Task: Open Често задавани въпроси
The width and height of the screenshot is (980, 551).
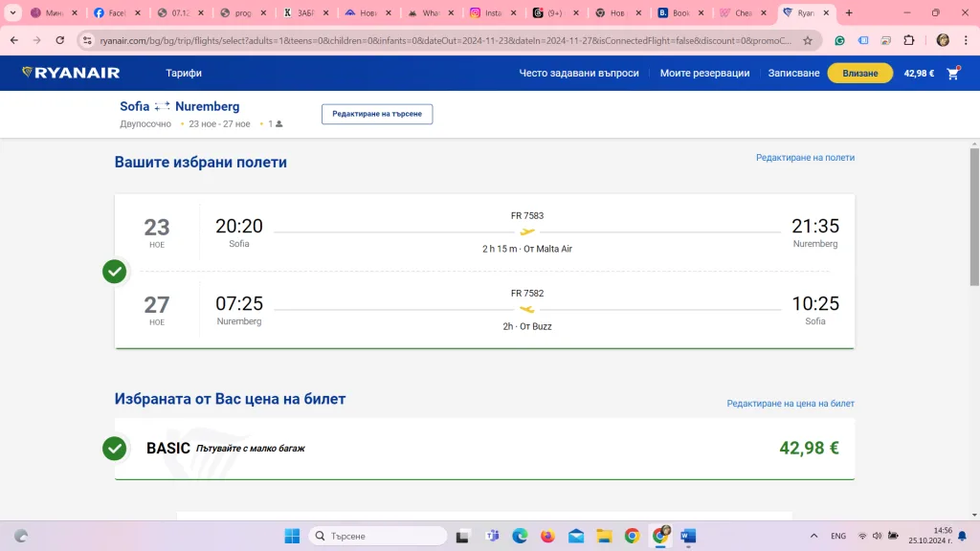Action: click(579, 73)
